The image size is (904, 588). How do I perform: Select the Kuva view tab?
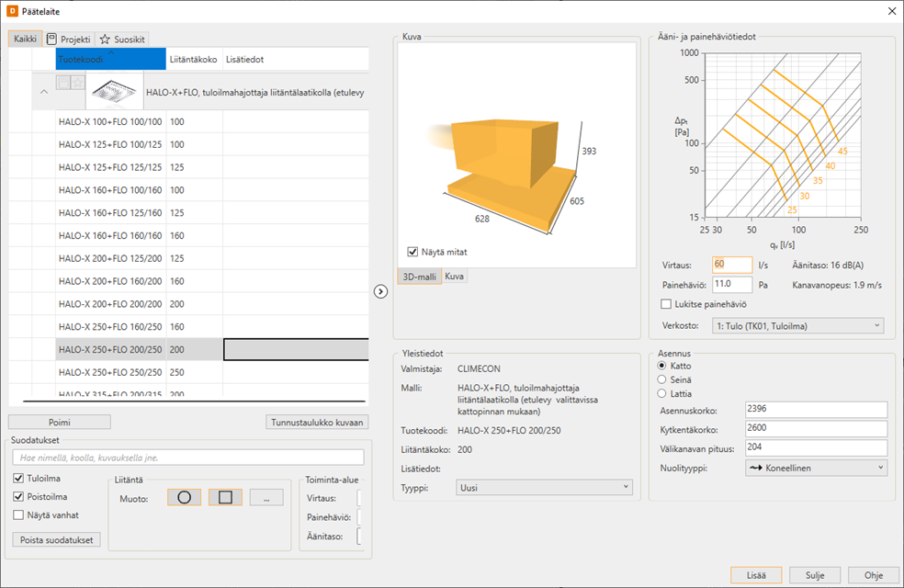(455, 277)
